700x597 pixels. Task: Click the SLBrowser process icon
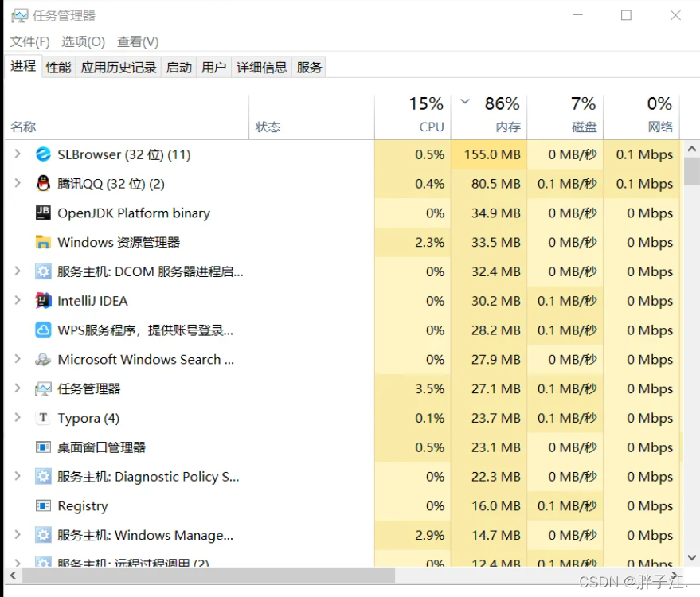[x=43, y=154]
